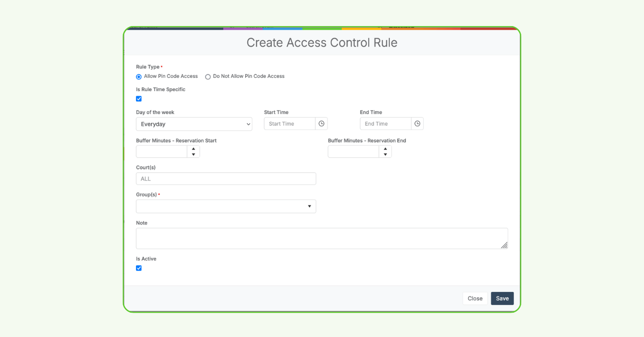
Task: Open Day of the week dropdown
Action: point(194,124)
